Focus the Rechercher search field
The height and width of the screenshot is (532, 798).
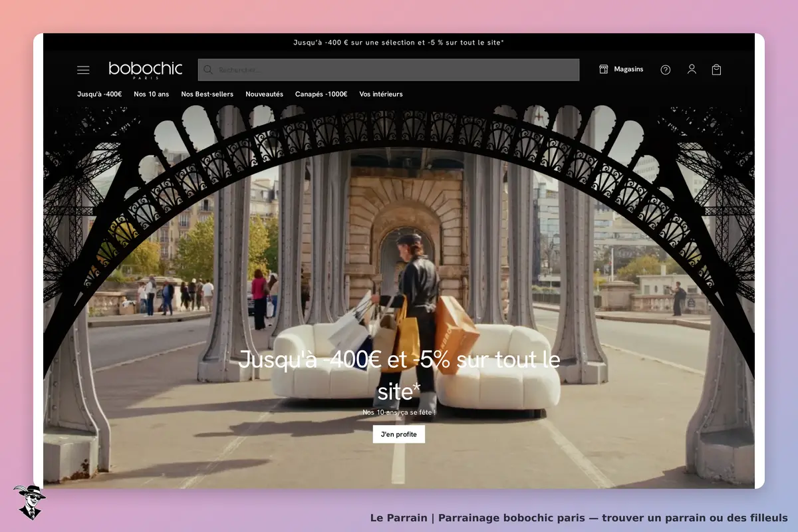tap(388, 70)
